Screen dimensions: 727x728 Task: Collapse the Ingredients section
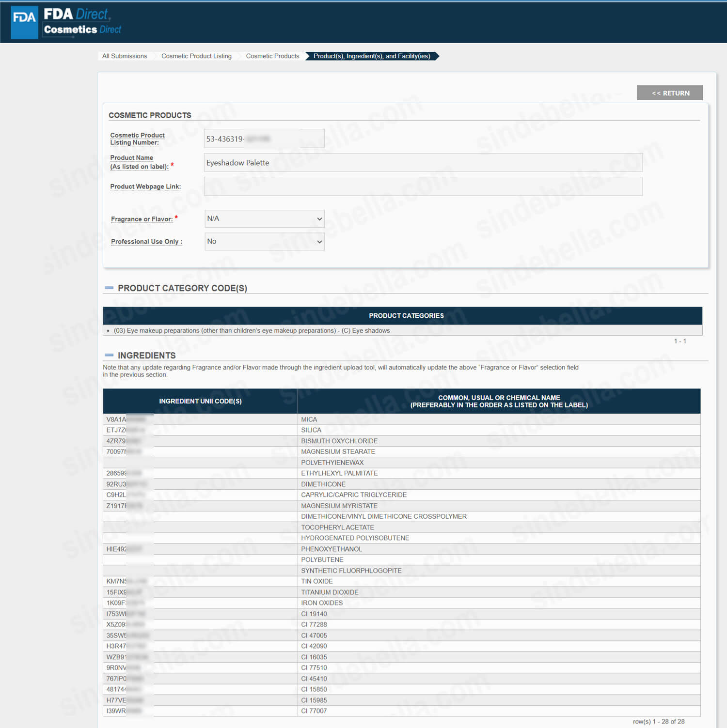pyautogui.click(x=109, y=355)
